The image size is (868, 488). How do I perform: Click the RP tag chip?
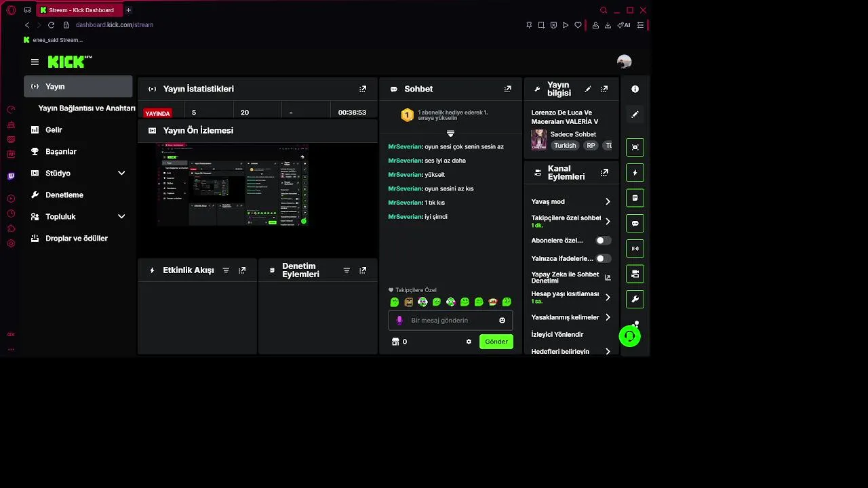591,146
